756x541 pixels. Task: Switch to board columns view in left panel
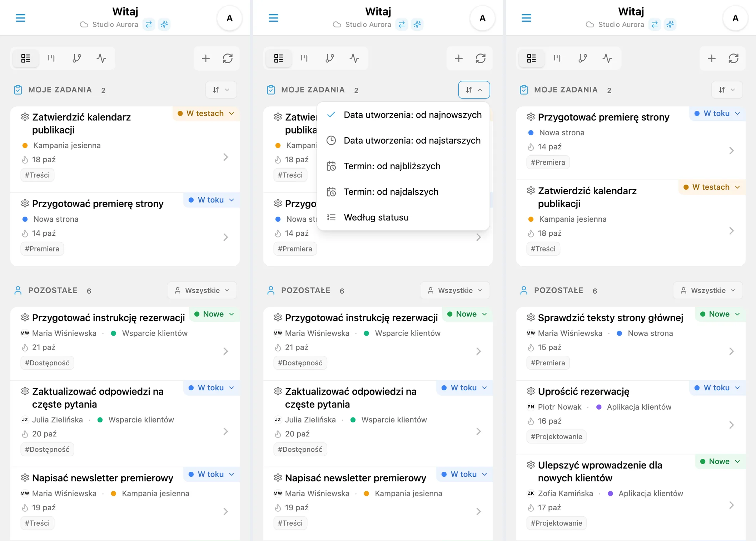[51, 58]
